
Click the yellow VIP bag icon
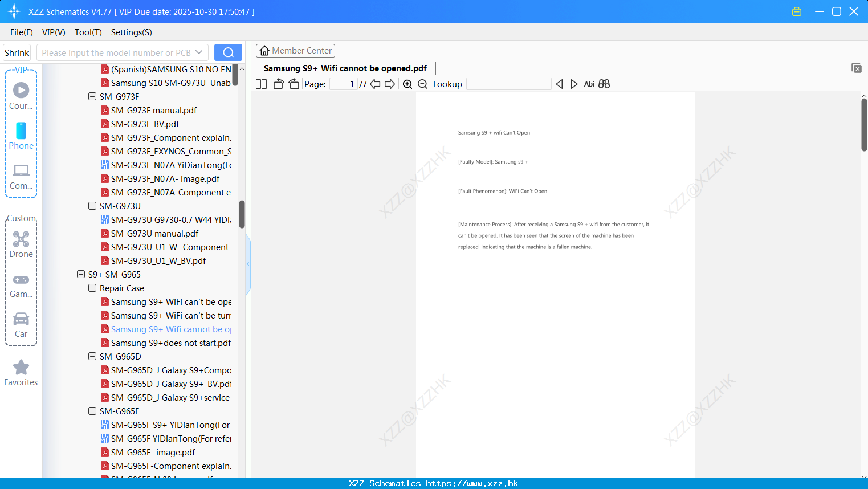coord(797,11)
